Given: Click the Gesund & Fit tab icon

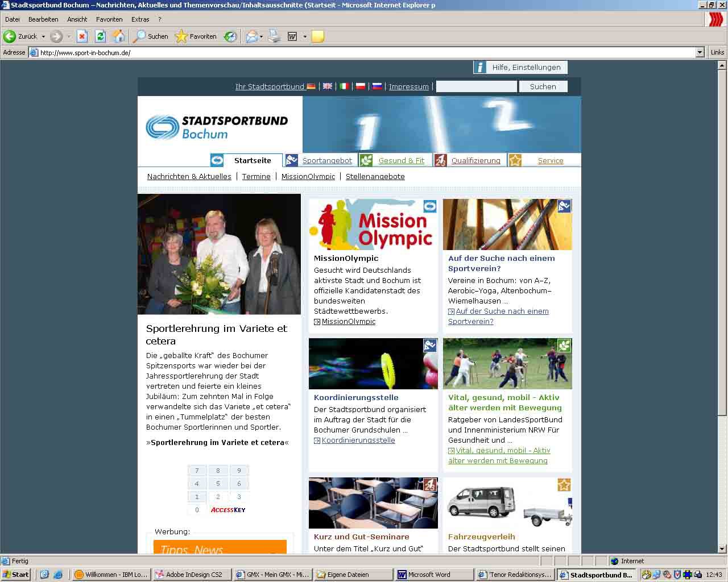Looking at the screenshot, I should 366,160.
